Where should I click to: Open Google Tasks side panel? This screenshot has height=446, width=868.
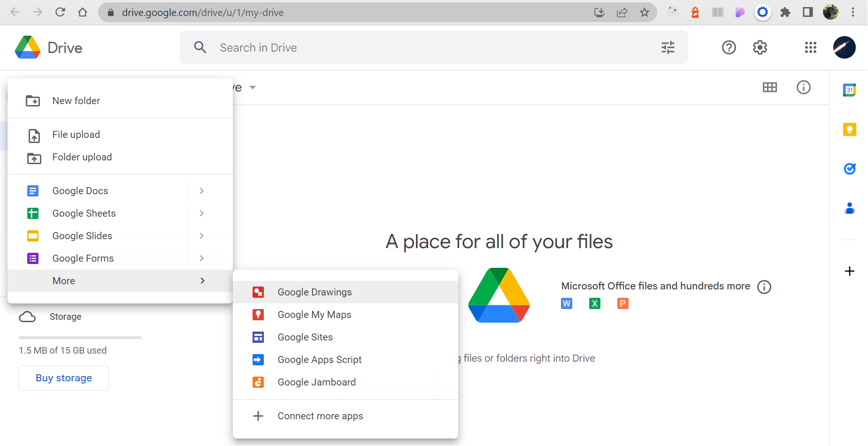click(850, 169)
